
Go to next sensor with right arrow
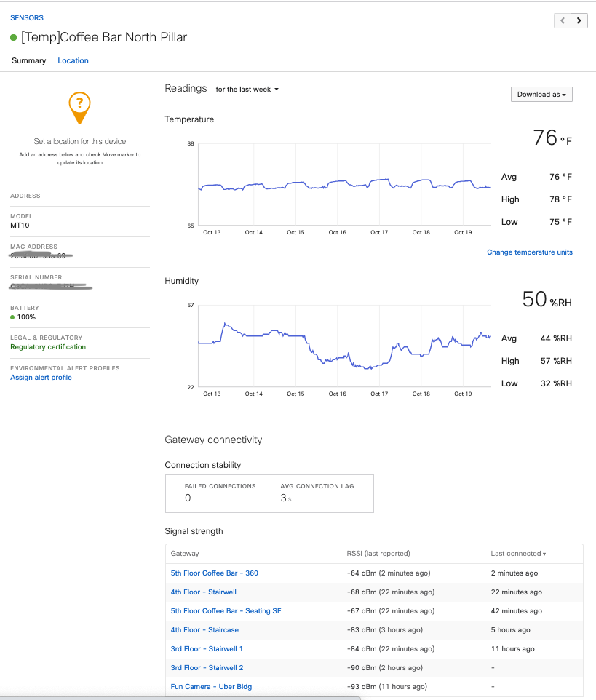coord(579,20)
